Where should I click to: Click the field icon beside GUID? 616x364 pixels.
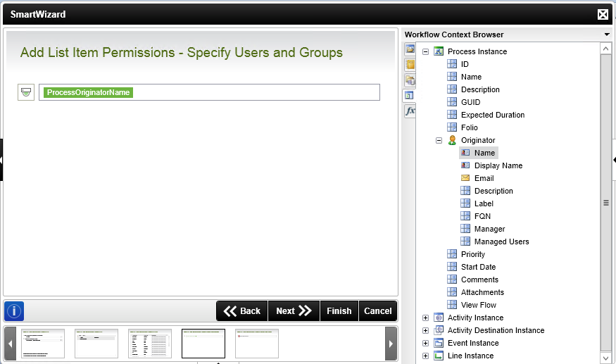452,102
